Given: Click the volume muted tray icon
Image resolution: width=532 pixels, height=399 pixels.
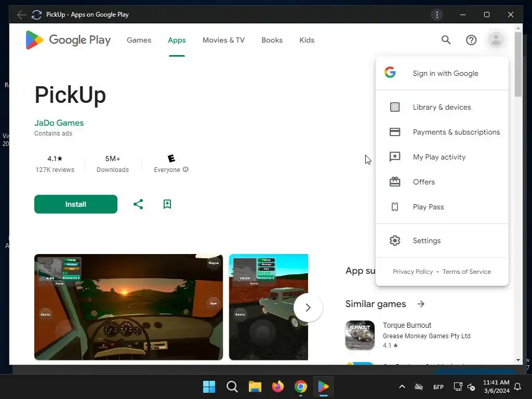Looking at the screenshot, I should (471, 387).
